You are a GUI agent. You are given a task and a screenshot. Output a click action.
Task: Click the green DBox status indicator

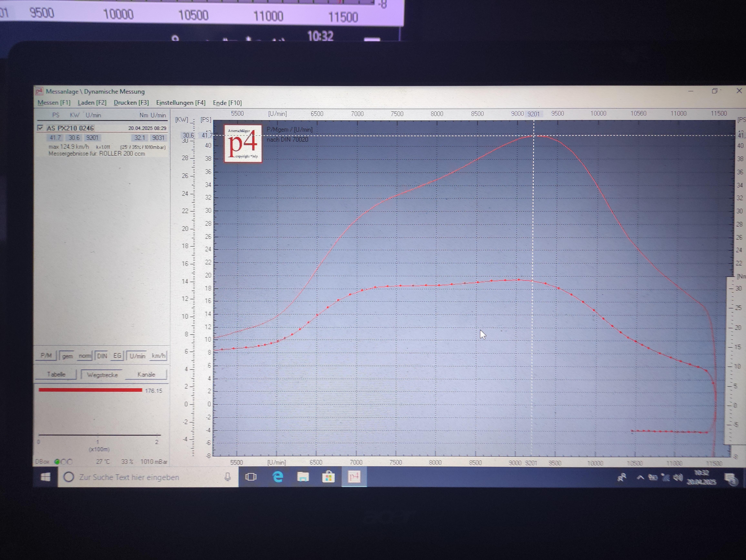point(57,462)
